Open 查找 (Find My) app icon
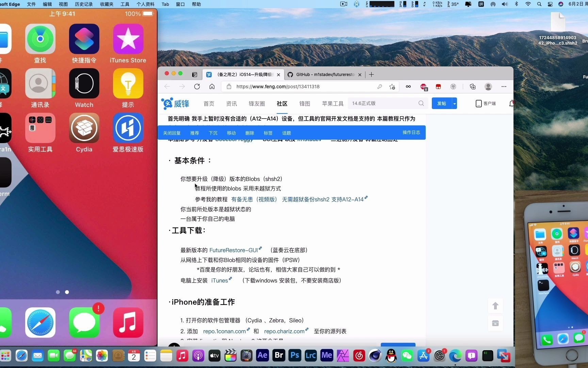 tap(40, 39)
